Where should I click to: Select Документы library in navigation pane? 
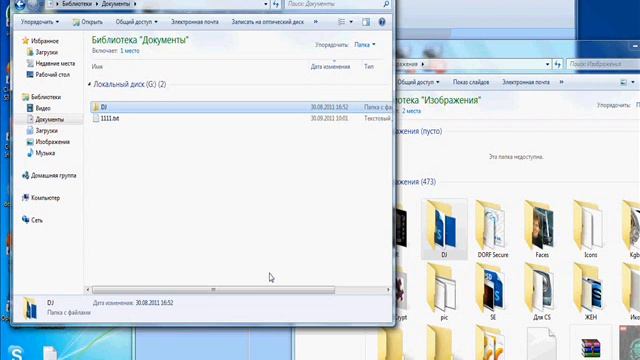(45, 119)
